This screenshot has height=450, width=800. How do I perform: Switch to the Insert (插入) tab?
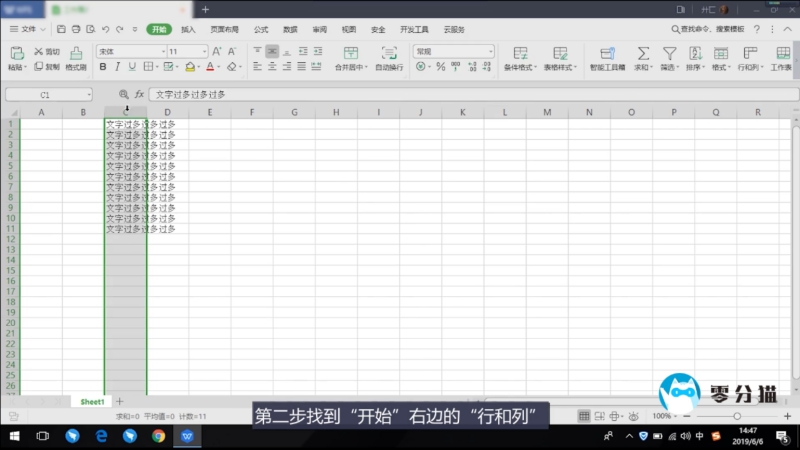188,30
